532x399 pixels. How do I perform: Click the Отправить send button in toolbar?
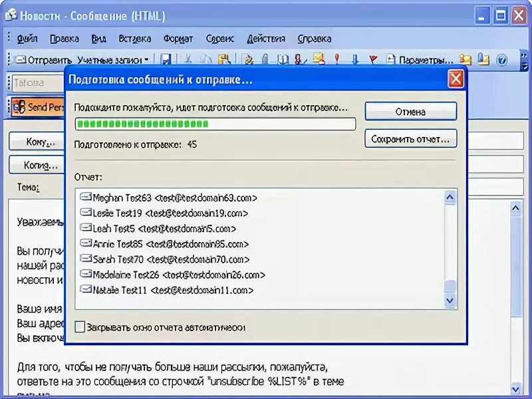[x=44, y=60]
